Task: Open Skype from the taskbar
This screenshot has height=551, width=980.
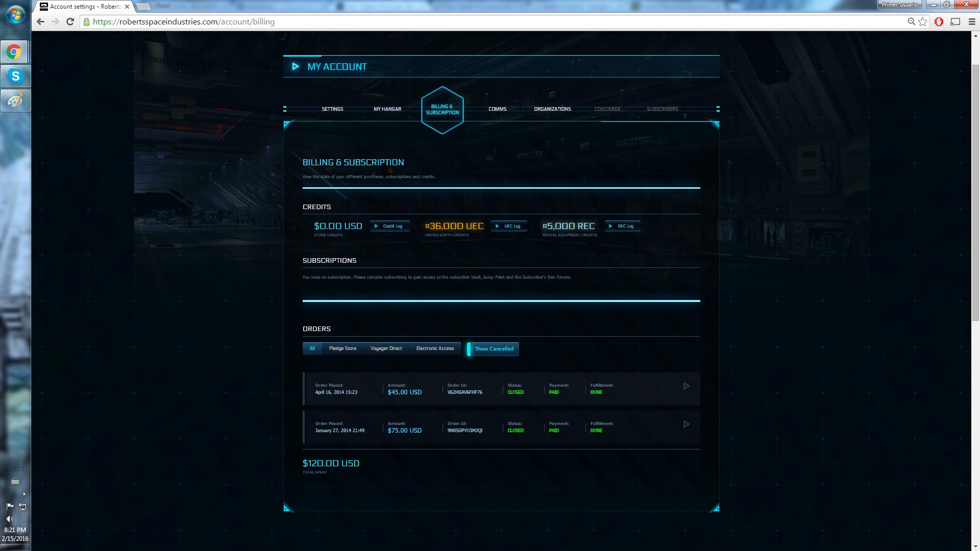Action: pos(15,76)
